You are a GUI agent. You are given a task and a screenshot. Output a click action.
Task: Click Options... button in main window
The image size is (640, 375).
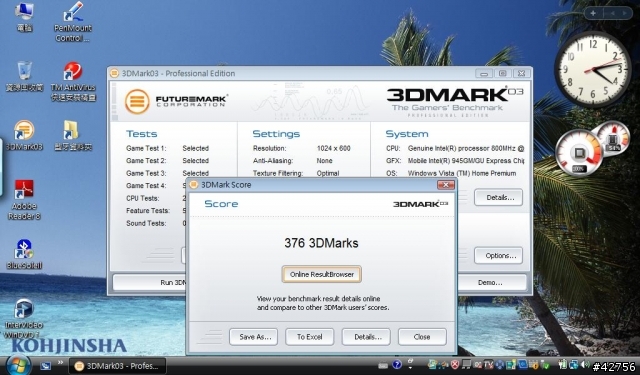point(498,256)
